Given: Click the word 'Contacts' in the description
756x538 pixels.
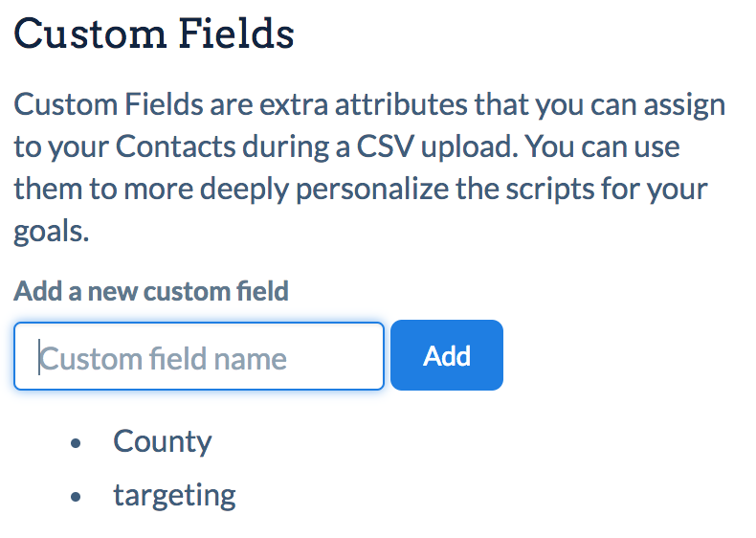Looking at the screenshot, I should pyautogui.click(x=175, y=146).
